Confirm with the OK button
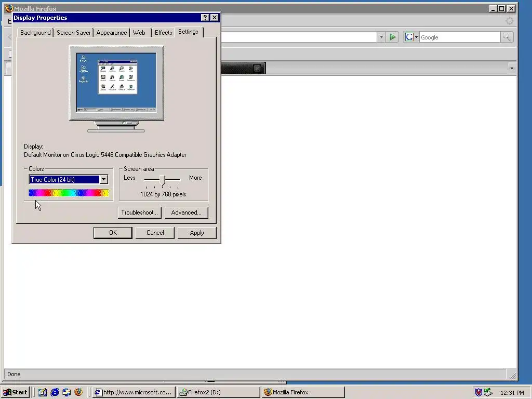The image size is (532, 399). (113, 233)
